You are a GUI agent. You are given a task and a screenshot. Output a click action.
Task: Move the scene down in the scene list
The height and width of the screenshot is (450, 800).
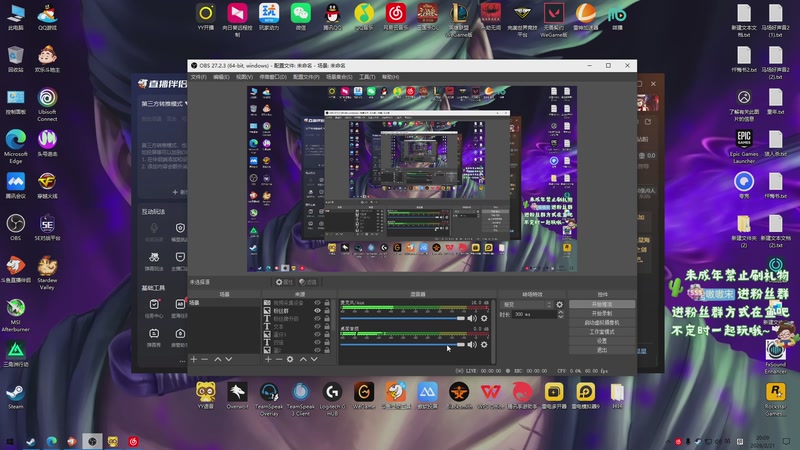pos(229,359)
